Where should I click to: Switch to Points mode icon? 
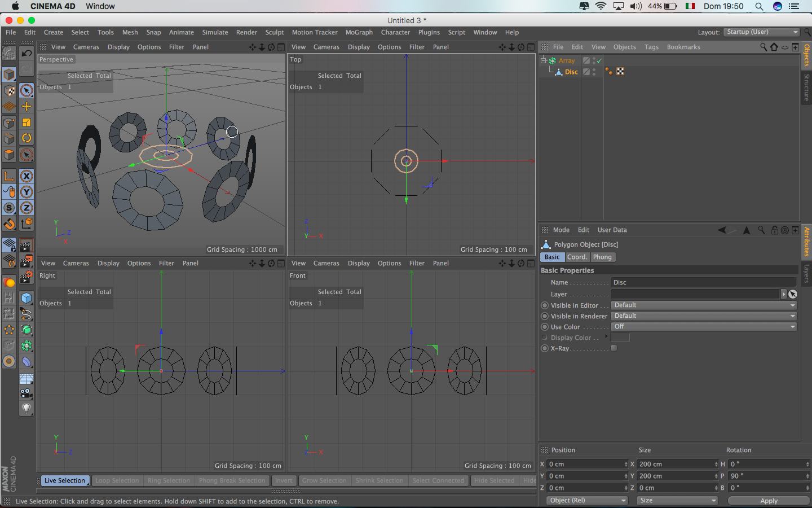9,122
